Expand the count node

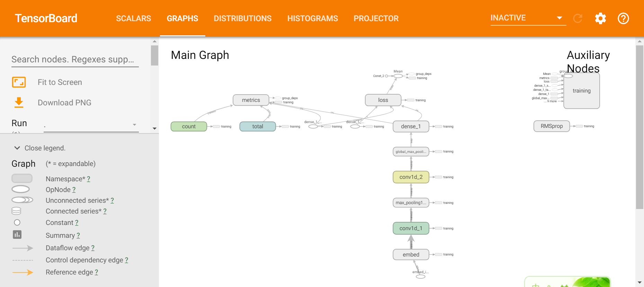189,127
